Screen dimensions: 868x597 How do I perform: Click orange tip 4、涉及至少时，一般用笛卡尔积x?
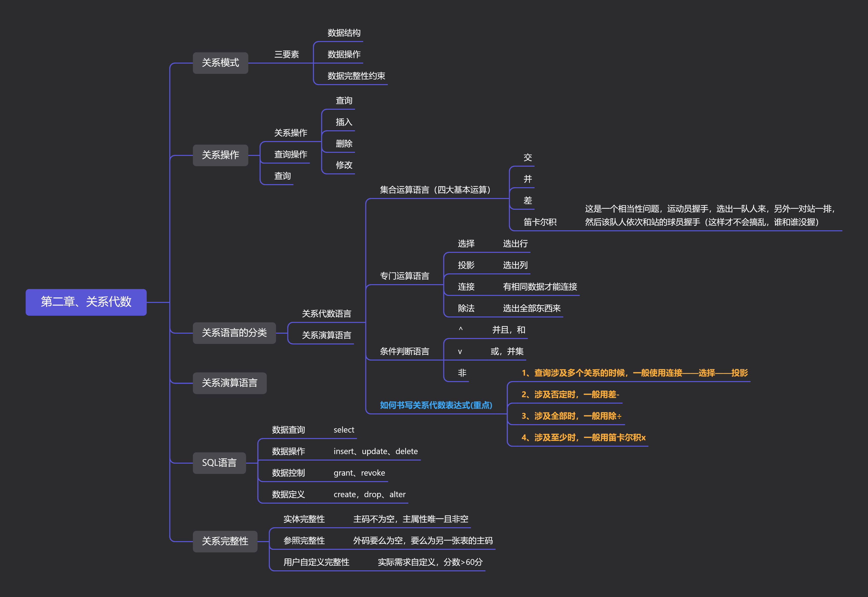click(x=584, y=438)
